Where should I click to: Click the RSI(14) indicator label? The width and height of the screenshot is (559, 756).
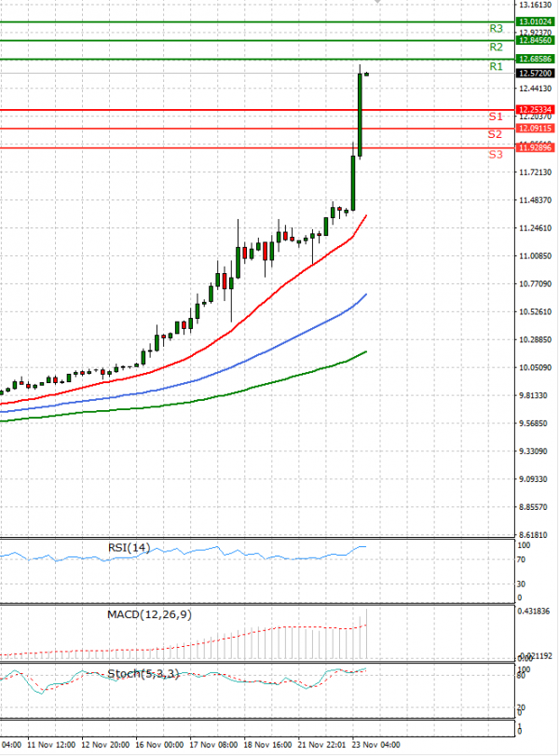tap(129, 548)
